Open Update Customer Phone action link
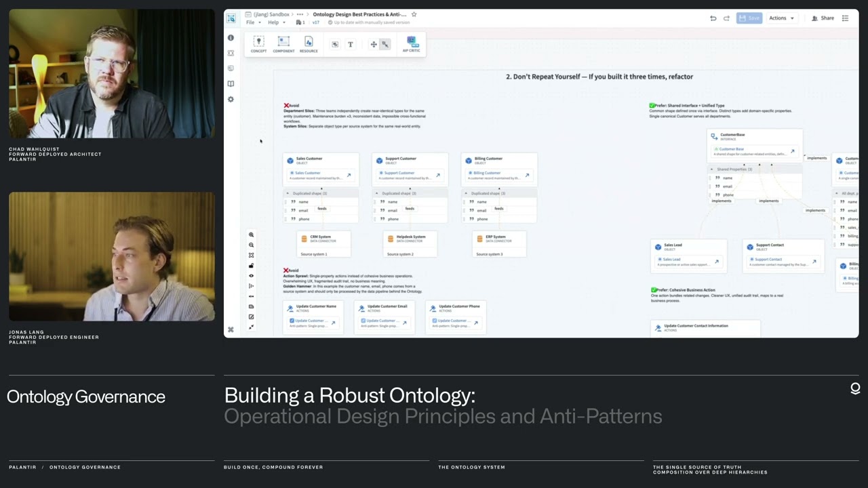 pyautogui.click(x=475, y=323)
